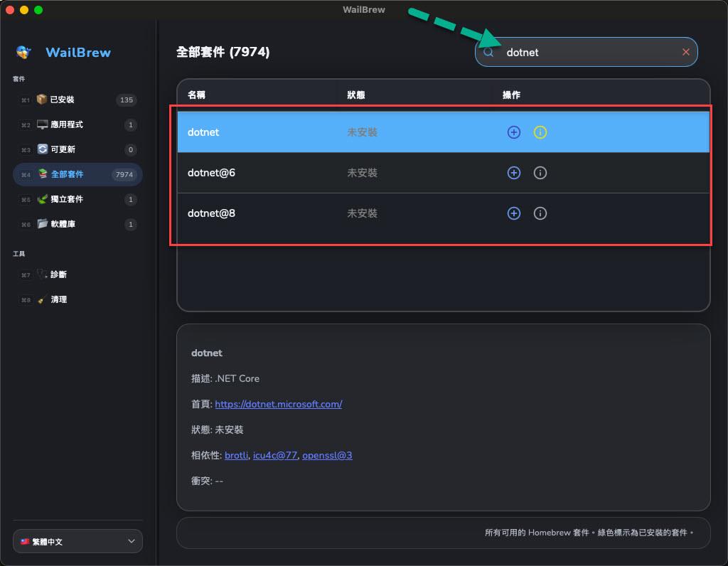View info icon for dotnet@8

coord(540,213)
